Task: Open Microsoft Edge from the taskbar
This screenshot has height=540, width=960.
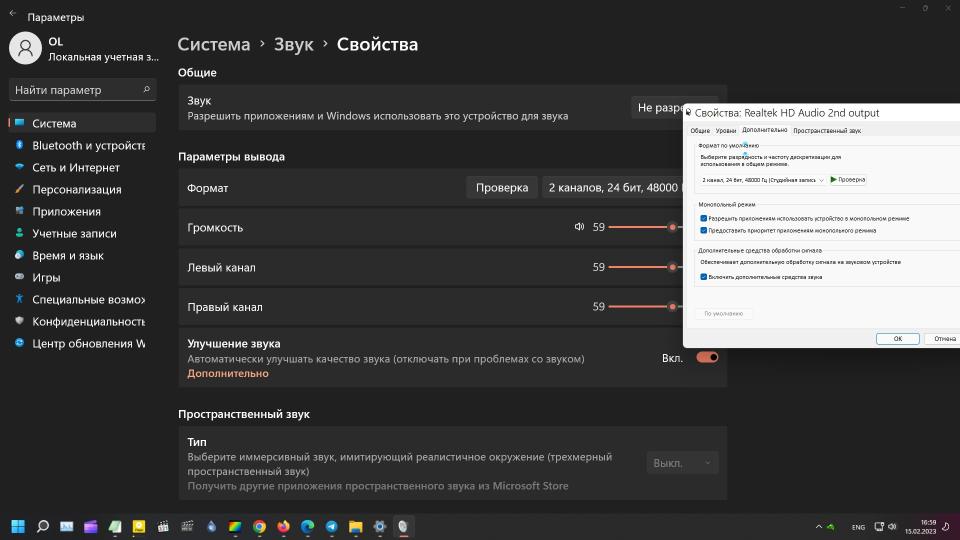Action: 307,526
